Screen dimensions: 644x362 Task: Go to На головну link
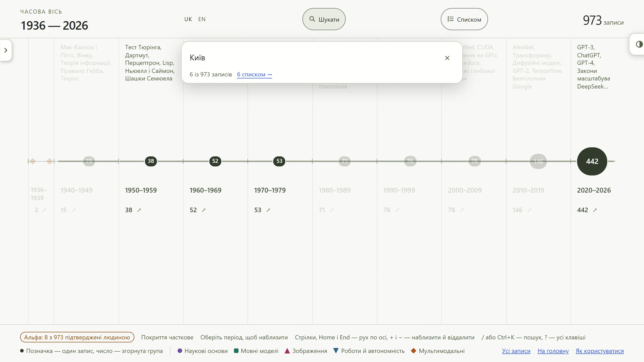553,351
